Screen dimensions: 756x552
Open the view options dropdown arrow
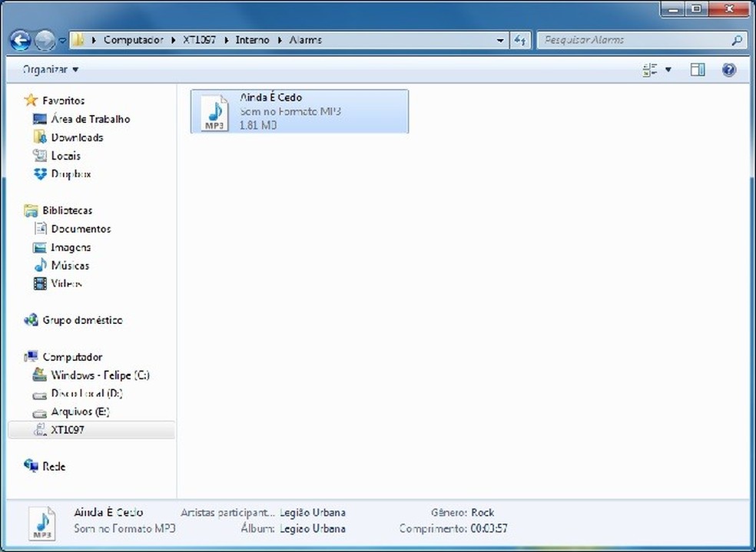coord(668,70)
